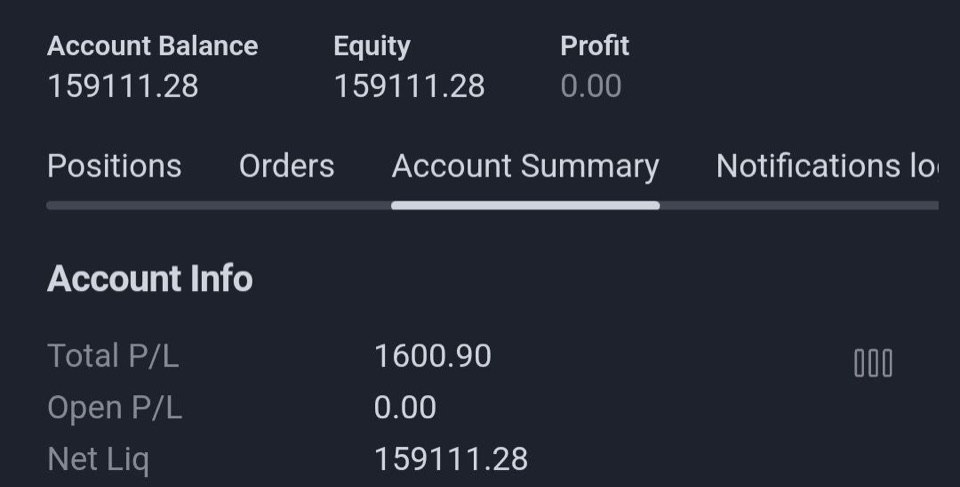Select the Account Balance value 159111.28
The image size is (960, 487).
(x=123, y=86)
